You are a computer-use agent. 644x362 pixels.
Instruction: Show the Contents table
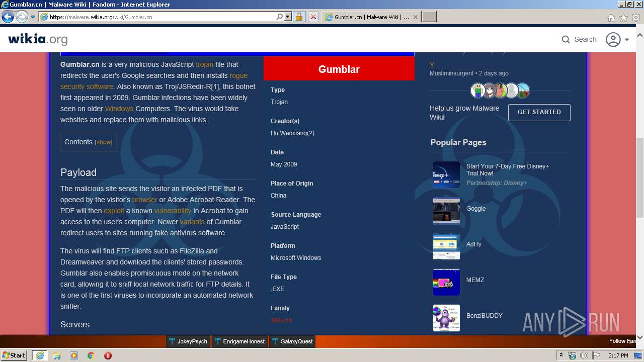click(104, 142)
